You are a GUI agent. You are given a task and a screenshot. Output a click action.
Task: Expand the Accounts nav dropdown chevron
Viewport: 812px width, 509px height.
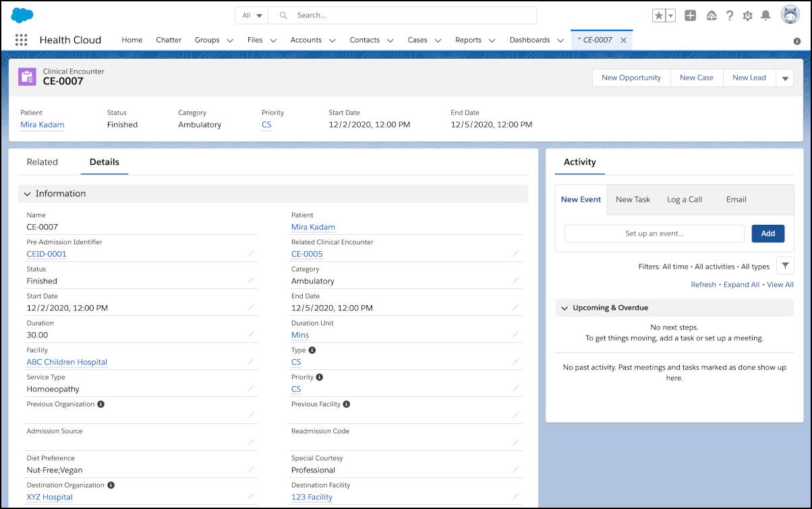332,41
